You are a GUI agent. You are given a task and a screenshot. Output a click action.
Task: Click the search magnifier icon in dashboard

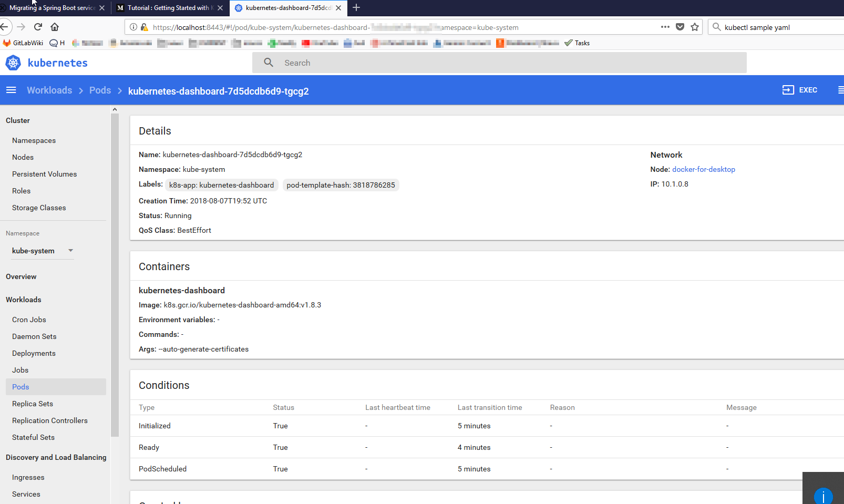(269, 63)
